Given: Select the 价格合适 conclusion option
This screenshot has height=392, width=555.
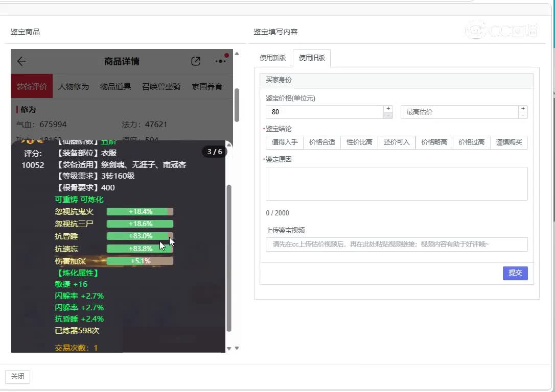Looking at the screenshot, I should tap(322, 142).
